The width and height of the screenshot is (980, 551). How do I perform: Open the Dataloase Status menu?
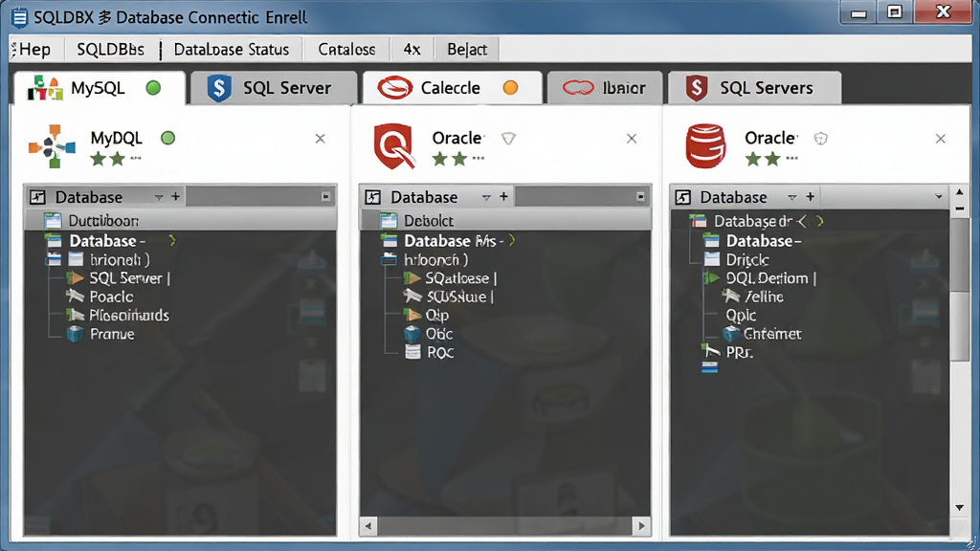(232, 50)
